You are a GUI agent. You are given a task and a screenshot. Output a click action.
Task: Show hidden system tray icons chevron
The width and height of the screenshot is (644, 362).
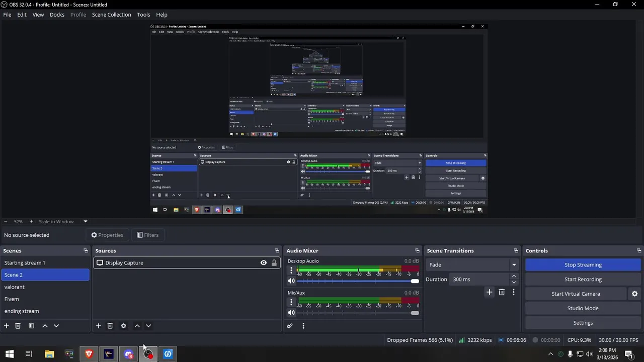[x=550, y=354]
